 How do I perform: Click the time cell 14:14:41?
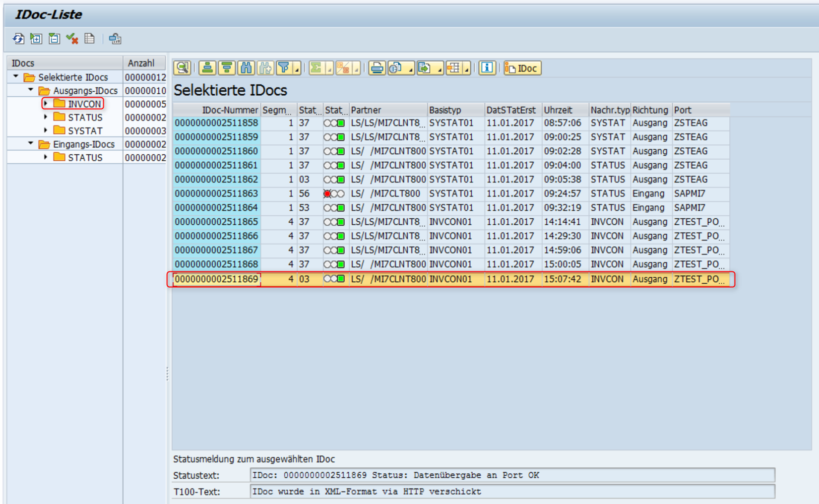click(566, 222)
